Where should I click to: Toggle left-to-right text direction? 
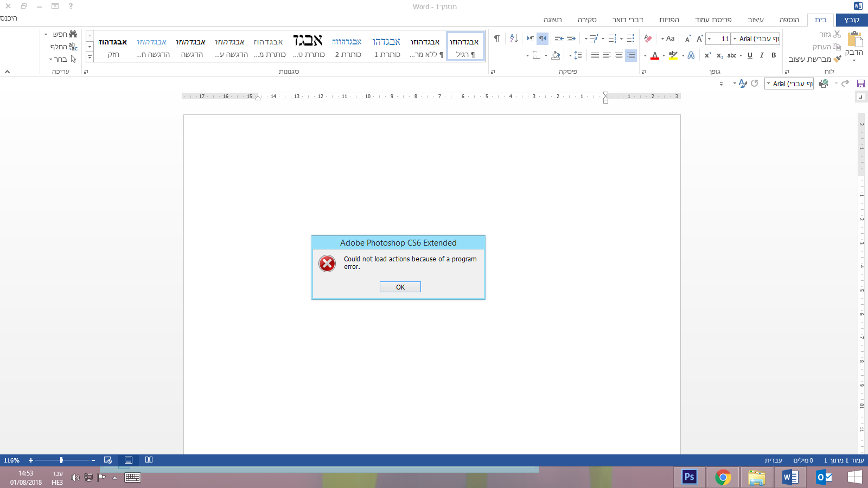530,38
